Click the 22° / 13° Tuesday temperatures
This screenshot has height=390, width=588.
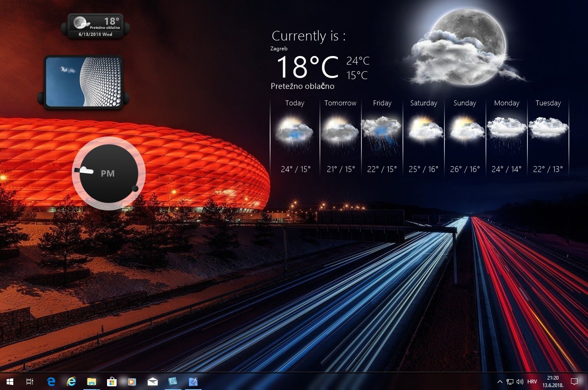[x=548, y=169]
